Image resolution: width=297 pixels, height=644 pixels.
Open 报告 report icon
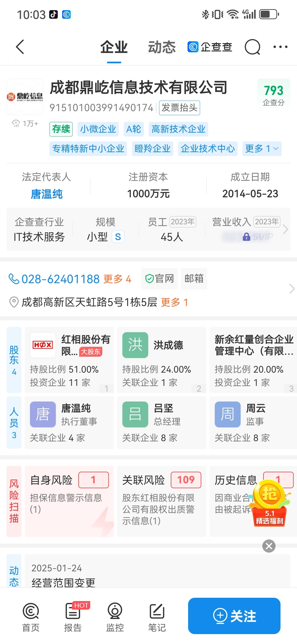coord(73,618)
